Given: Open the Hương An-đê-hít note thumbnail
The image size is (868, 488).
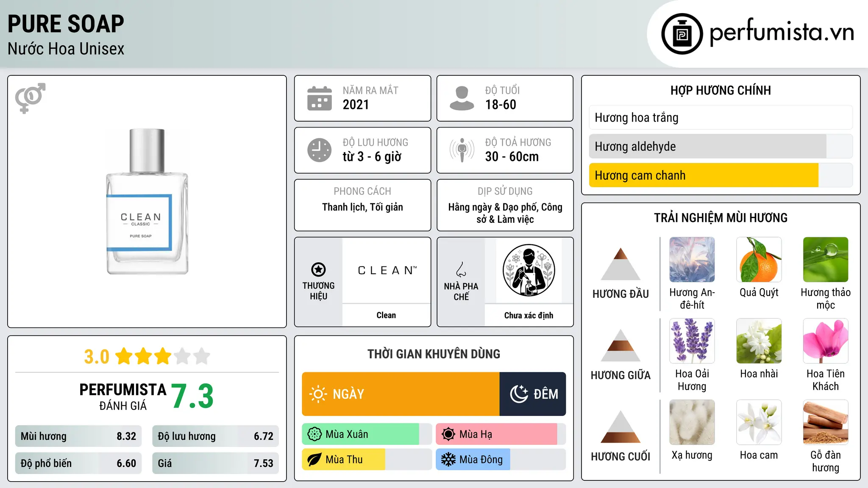Looking at the screenshot, I should pos(692,260).
